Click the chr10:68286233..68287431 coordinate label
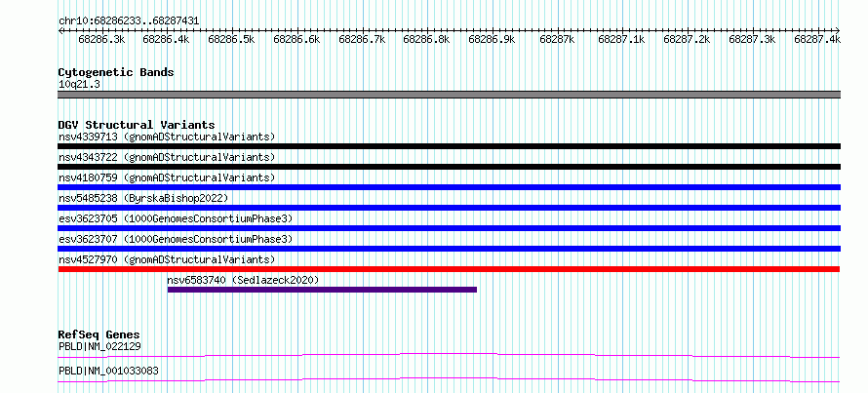This screenshot has height=393, width=868. click(129, 21)
